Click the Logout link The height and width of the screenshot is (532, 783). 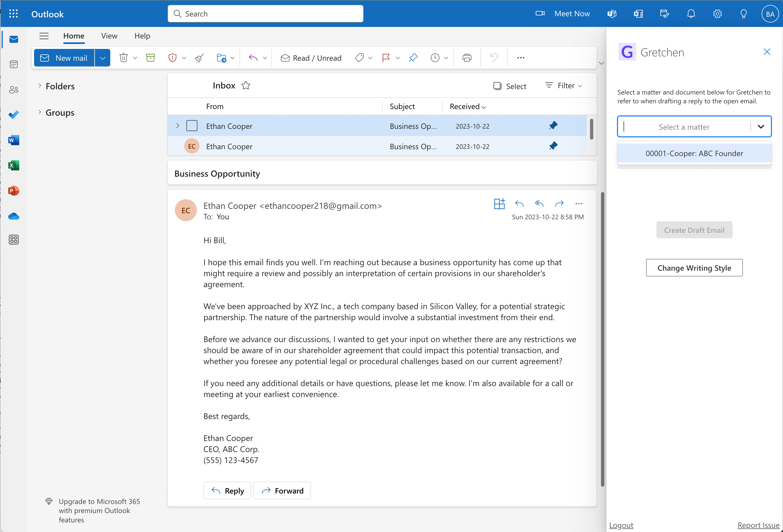pos(621,525)
